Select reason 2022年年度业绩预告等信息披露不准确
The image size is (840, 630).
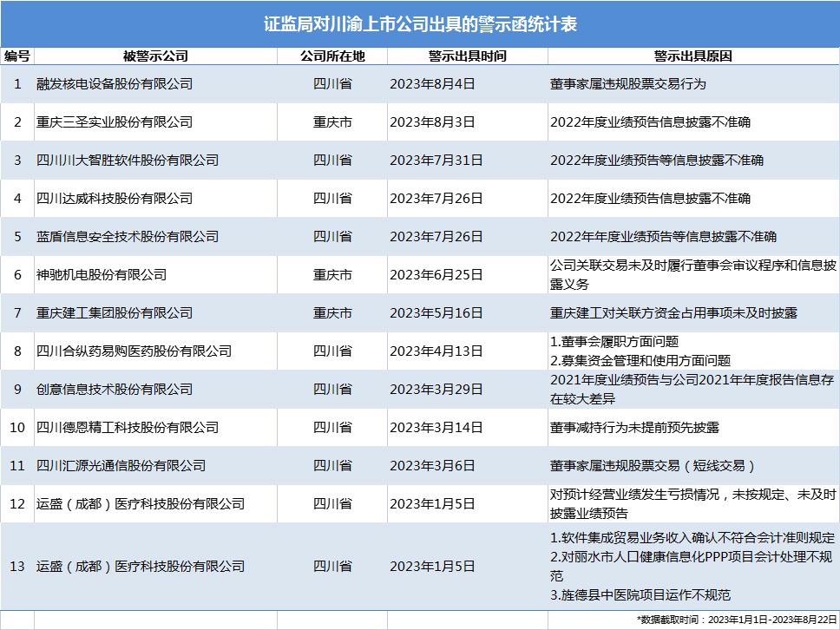tap(663, 237)
